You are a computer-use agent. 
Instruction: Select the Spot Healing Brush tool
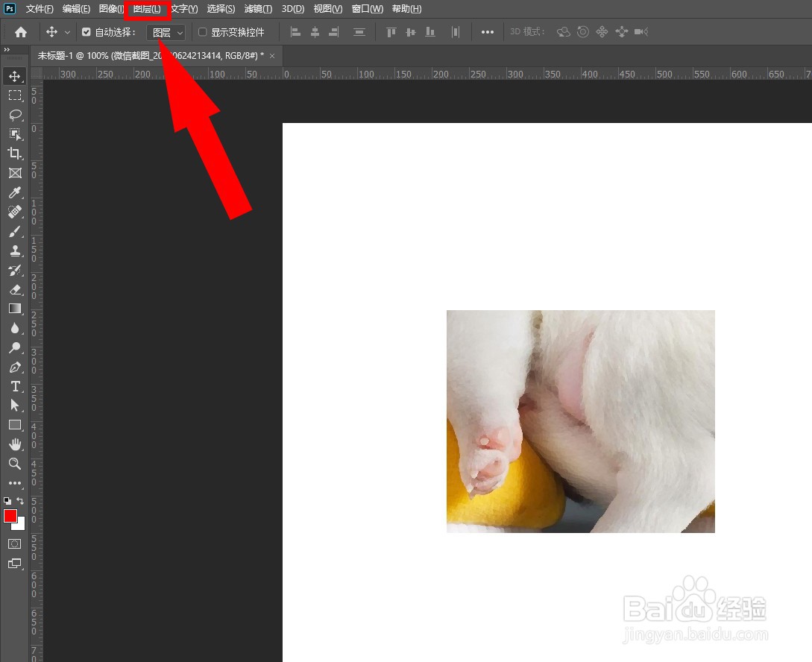pyautogui.click(x=14, y=212)
